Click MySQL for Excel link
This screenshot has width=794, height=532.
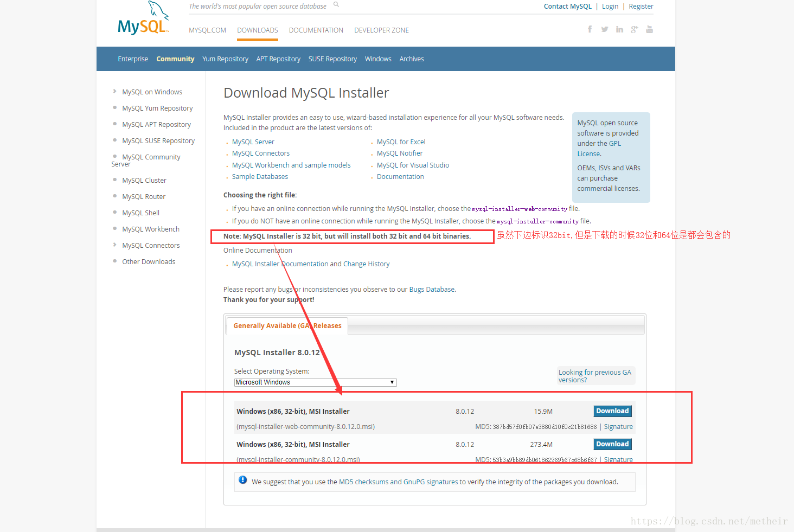click(401, 142)
